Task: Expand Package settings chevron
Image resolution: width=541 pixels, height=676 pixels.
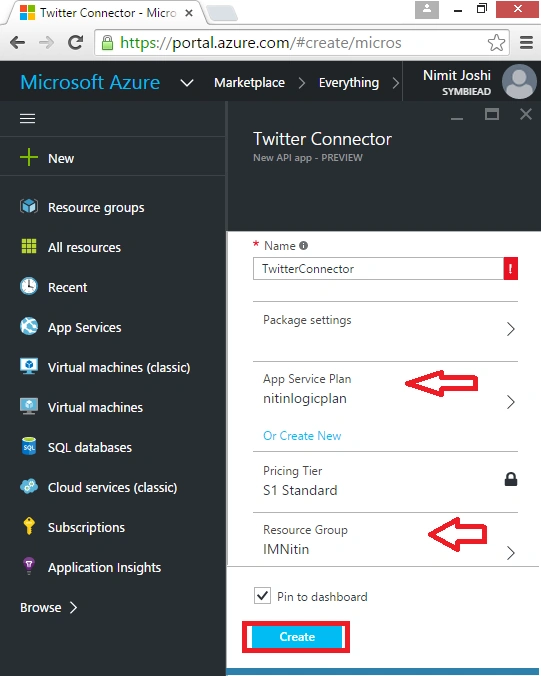Action: (511, 329)
